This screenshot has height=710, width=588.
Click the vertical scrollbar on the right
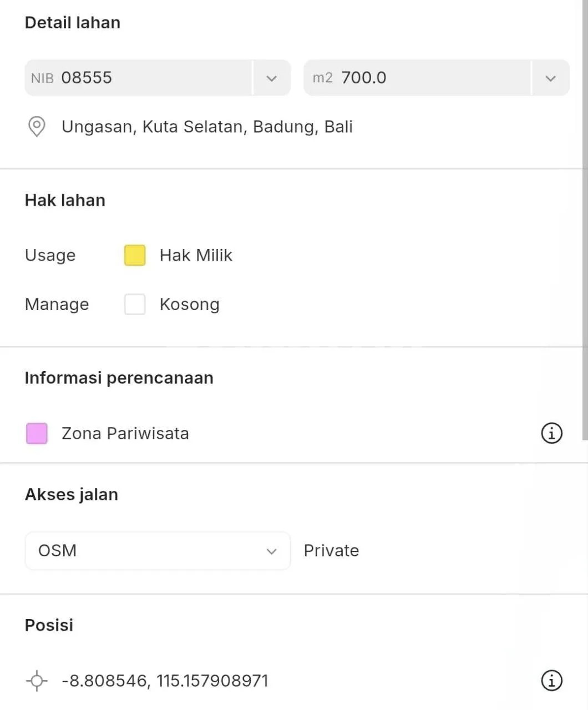[585, 222]
